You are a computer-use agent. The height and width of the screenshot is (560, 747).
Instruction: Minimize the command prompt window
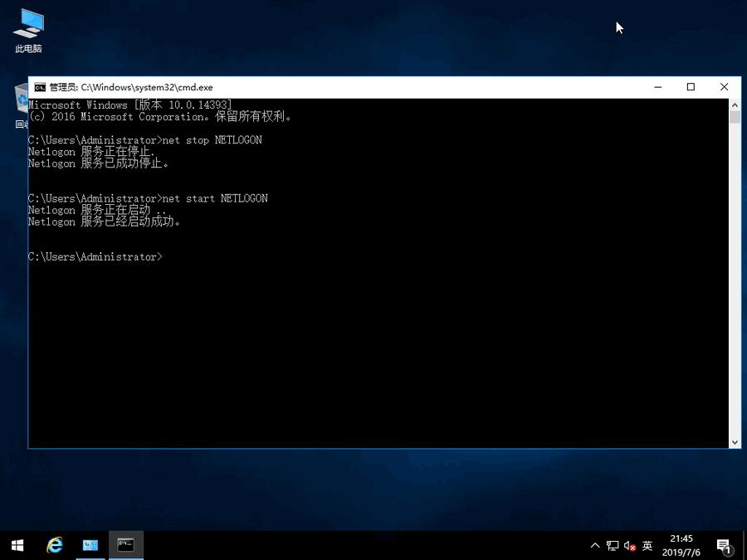657,87
